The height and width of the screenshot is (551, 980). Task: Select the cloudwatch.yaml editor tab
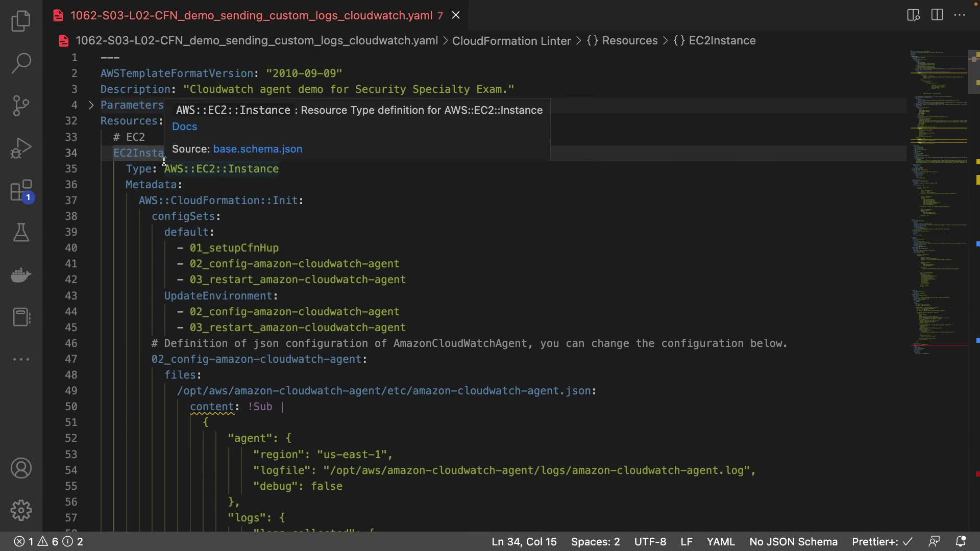tap(251, 15)
